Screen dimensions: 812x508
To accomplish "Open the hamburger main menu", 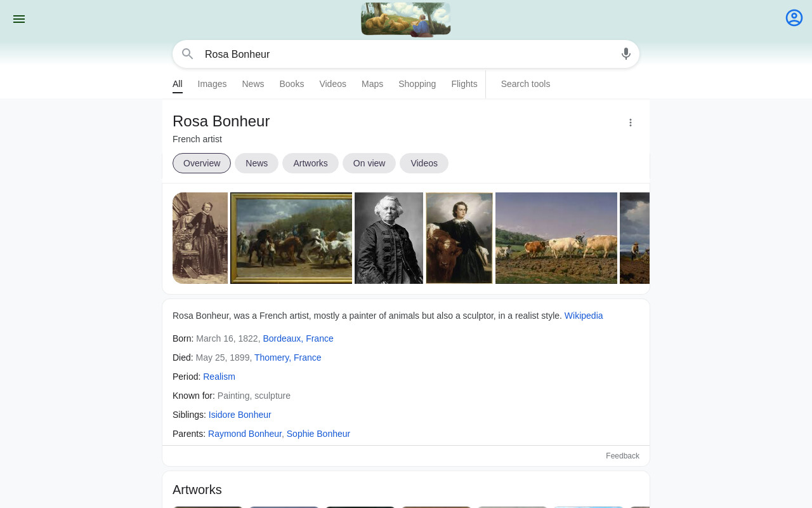I will click(19, 19).
